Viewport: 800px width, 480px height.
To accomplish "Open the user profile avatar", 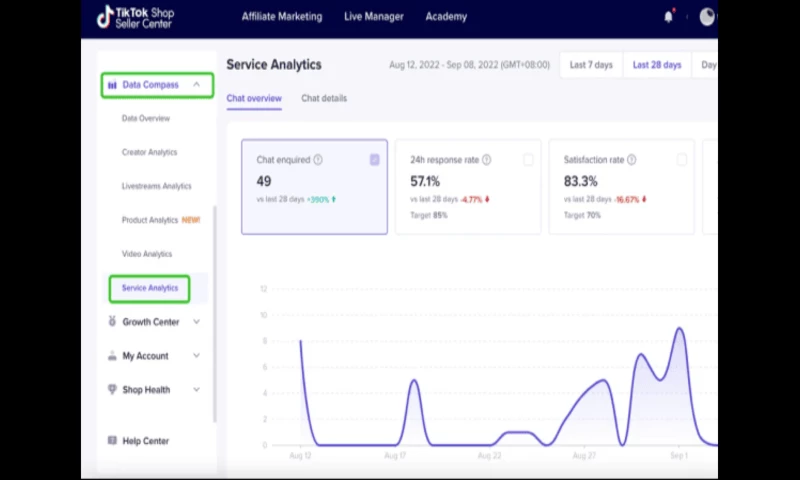I will (707, 17).
